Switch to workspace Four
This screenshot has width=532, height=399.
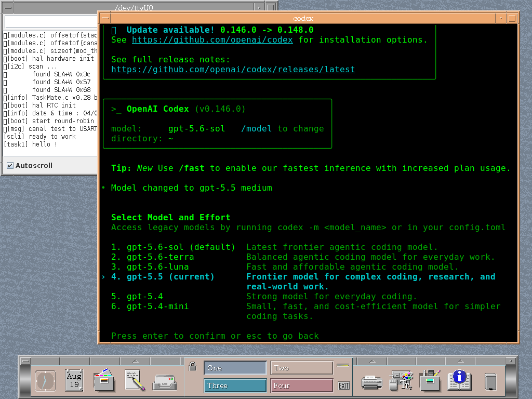point(302,385)
